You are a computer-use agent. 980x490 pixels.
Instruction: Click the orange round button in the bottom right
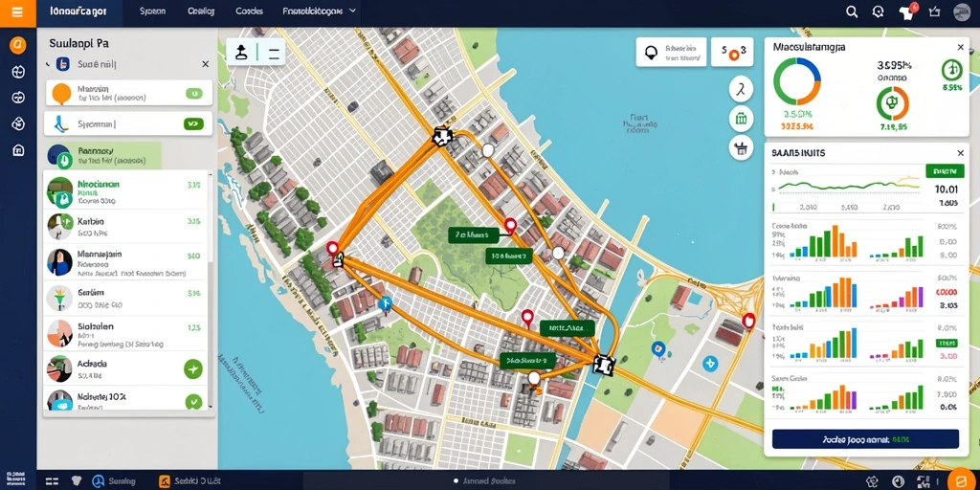(x=961, y=480)
